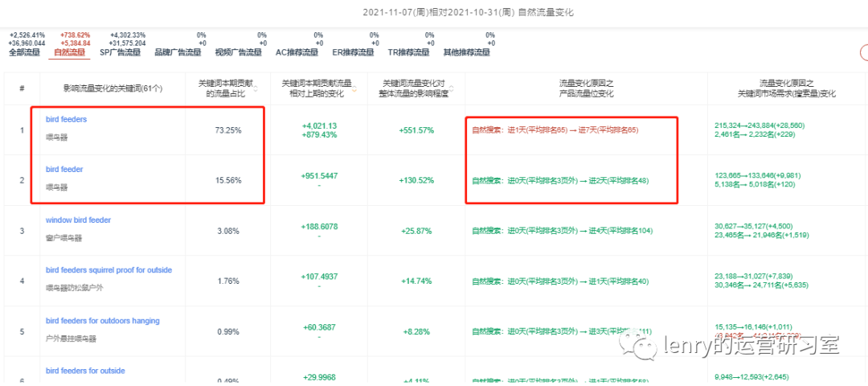This screenshot has width=868, height=386.
Task: Click the 15.56% traffic share cell
Action: [x=227, y=181]
